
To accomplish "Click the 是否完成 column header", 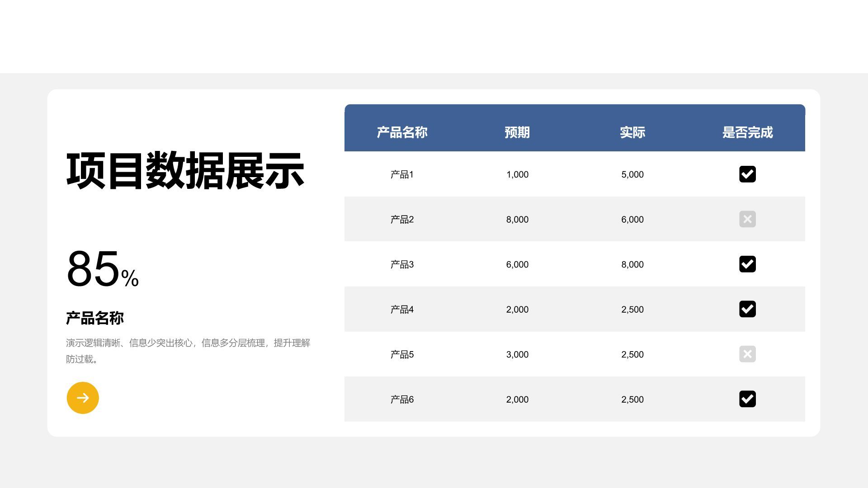I will (747, 132).
